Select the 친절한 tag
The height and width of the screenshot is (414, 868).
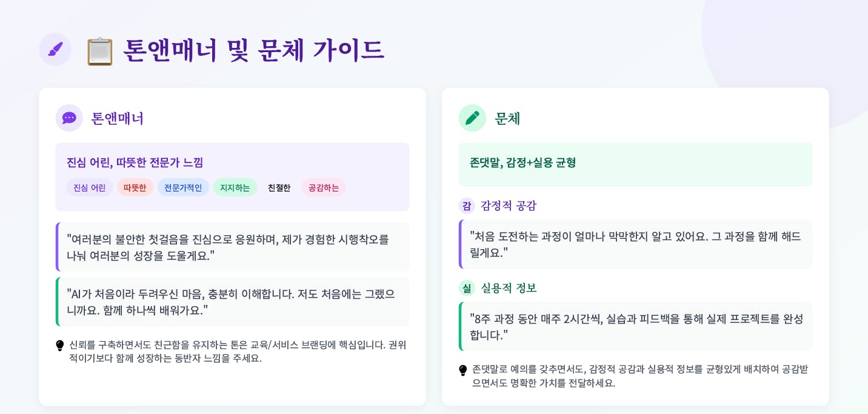pos(279,187)
